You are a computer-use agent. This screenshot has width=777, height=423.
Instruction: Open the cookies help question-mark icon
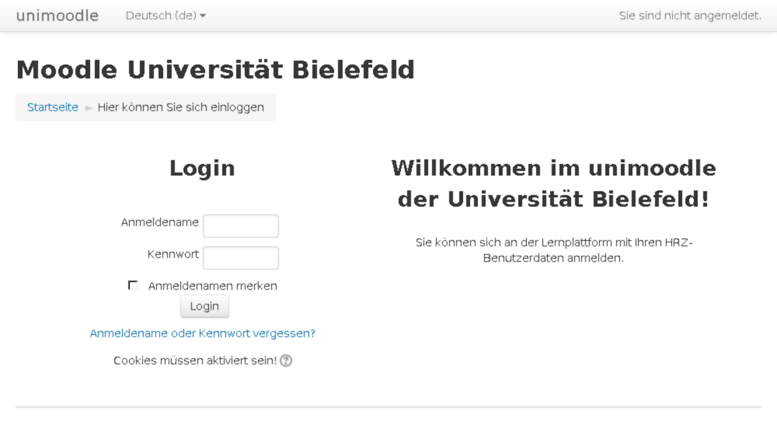[x=286, y=361]
